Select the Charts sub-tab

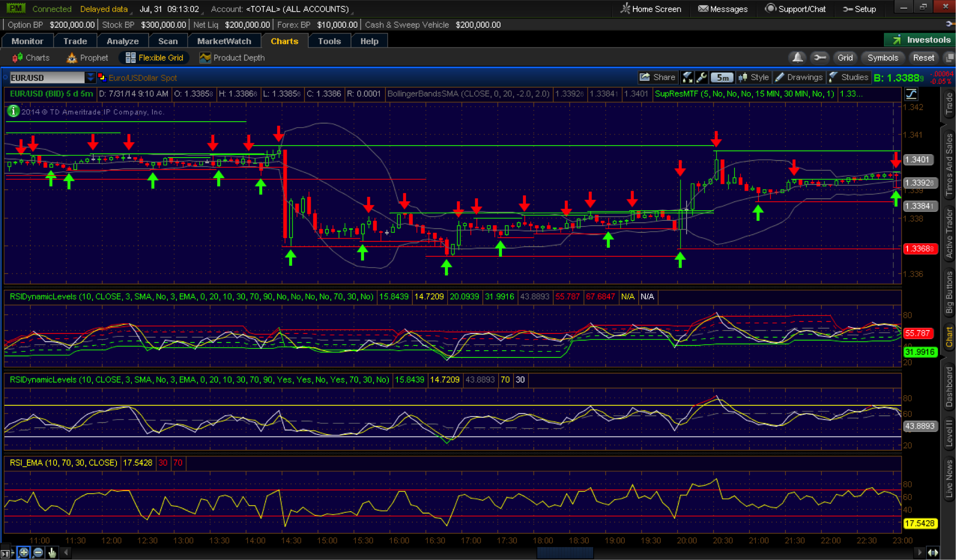31,57
